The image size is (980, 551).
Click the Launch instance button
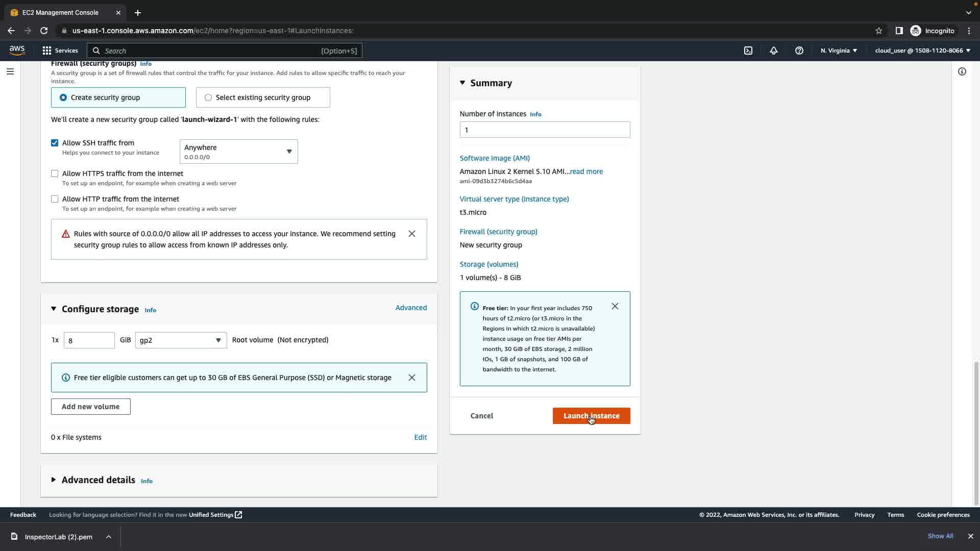(x=591, y=416)
